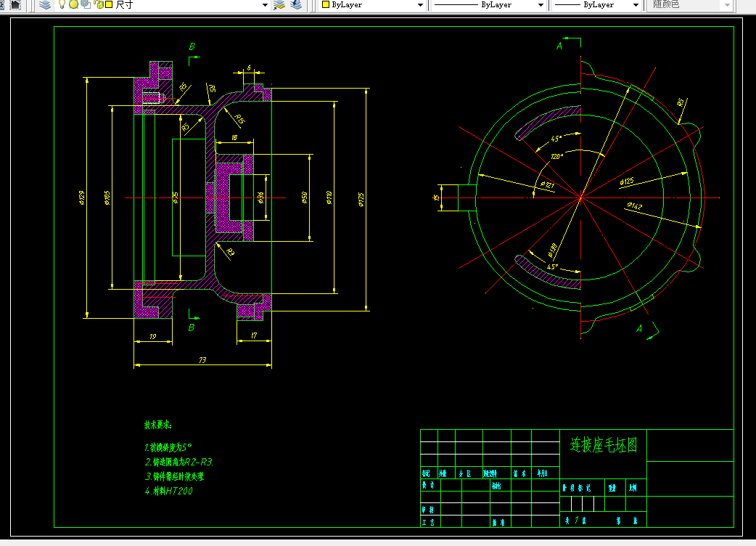Open the ByLayer color control dropdown
Screen dimensions: 756x546
[x=372, y=5]
